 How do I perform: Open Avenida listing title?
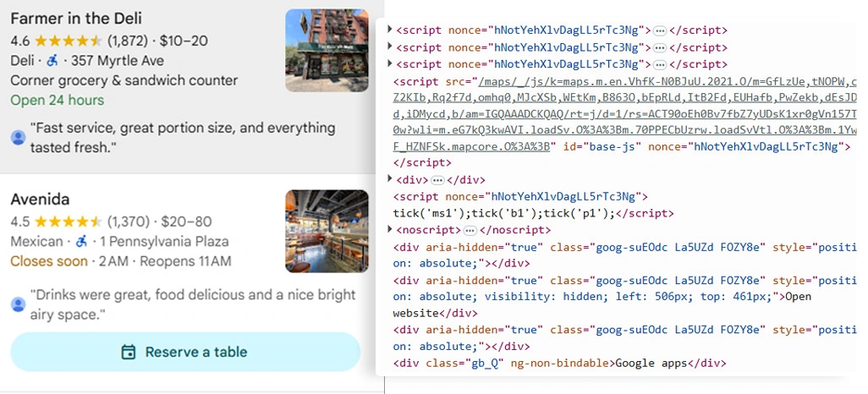click(x=40, y=200)
